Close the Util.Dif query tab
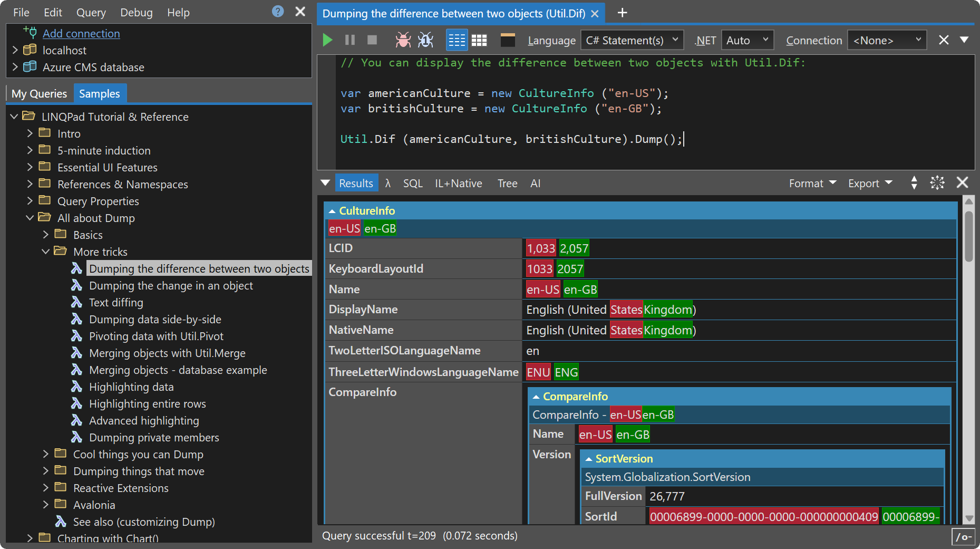 point(595,14)
